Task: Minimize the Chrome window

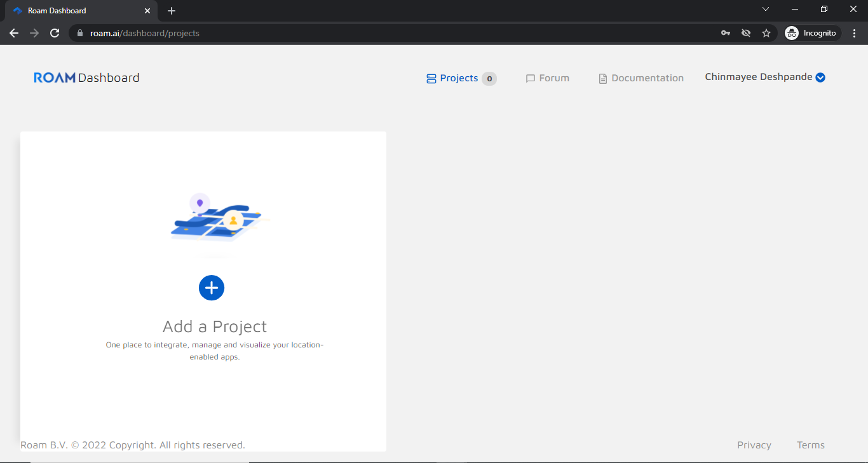Action: (x=795, y=9)
